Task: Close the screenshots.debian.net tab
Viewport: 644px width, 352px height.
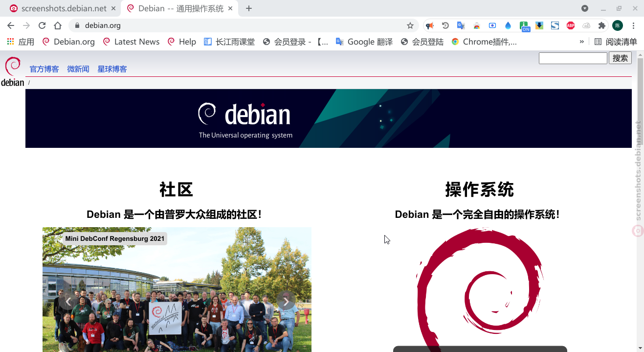Action: (x=113, y=8)
